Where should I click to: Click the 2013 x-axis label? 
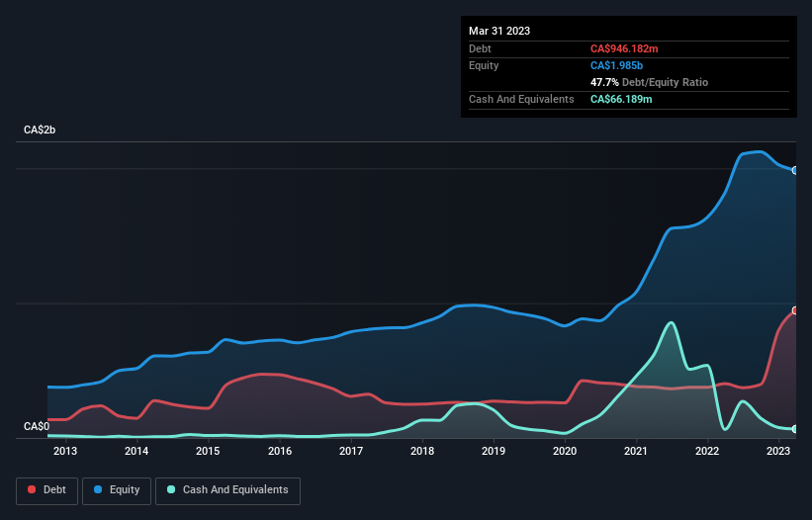(65, 451)
